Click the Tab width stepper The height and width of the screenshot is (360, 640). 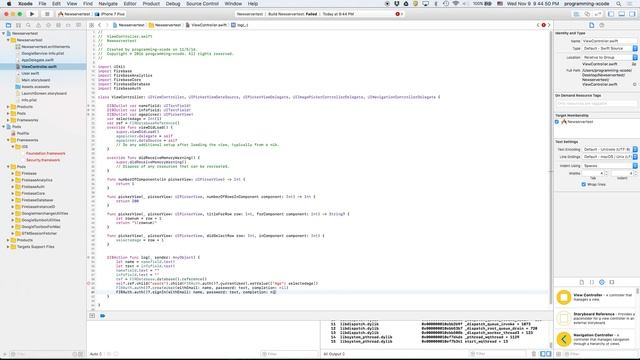click(606, 173)
